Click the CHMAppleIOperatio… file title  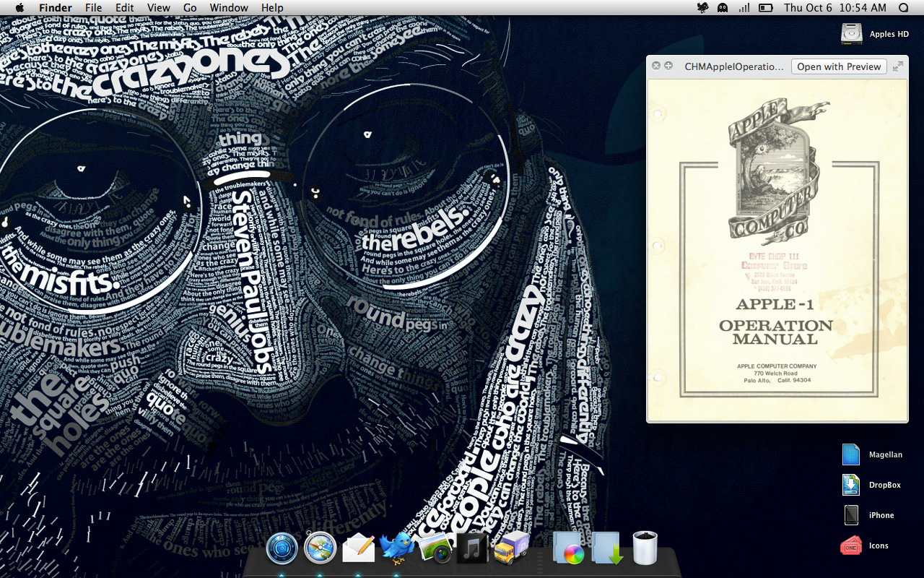[x=733, y=66]
